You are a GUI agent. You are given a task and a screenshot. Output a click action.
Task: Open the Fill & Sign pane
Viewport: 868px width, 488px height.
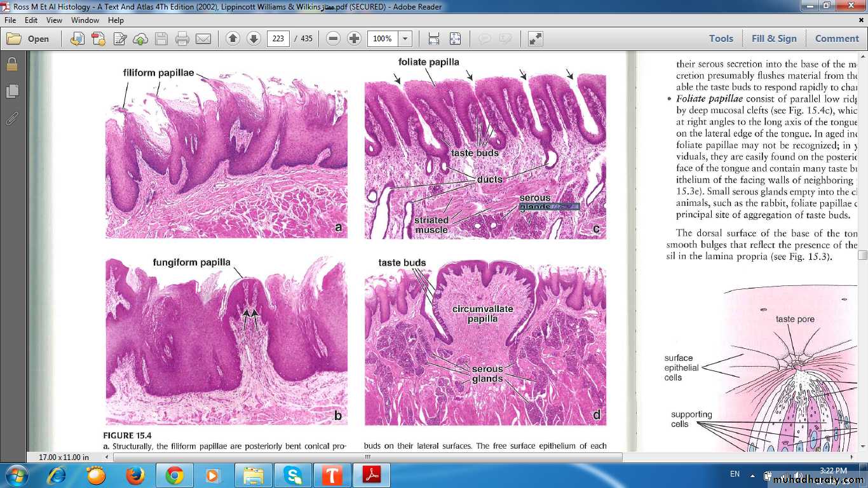click(774, 39)
